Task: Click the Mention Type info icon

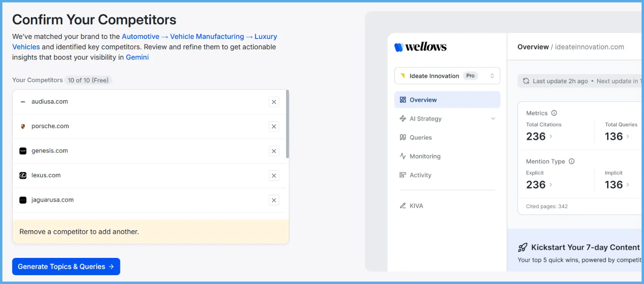Action: (572, 161)
